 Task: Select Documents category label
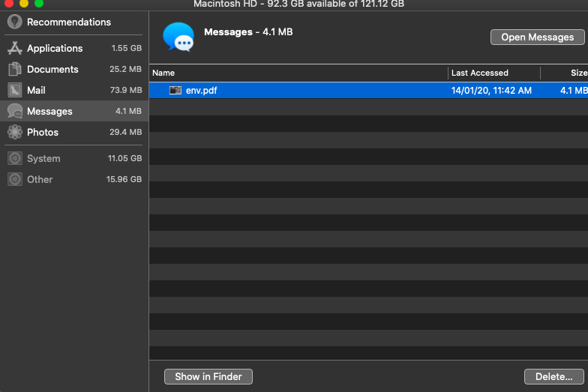(52, 69)
